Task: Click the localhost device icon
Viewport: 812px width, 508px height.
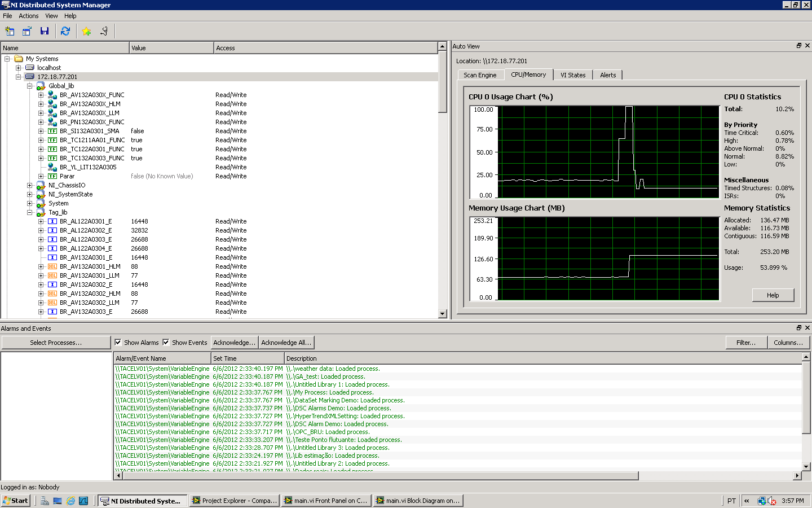Action: 30,68
